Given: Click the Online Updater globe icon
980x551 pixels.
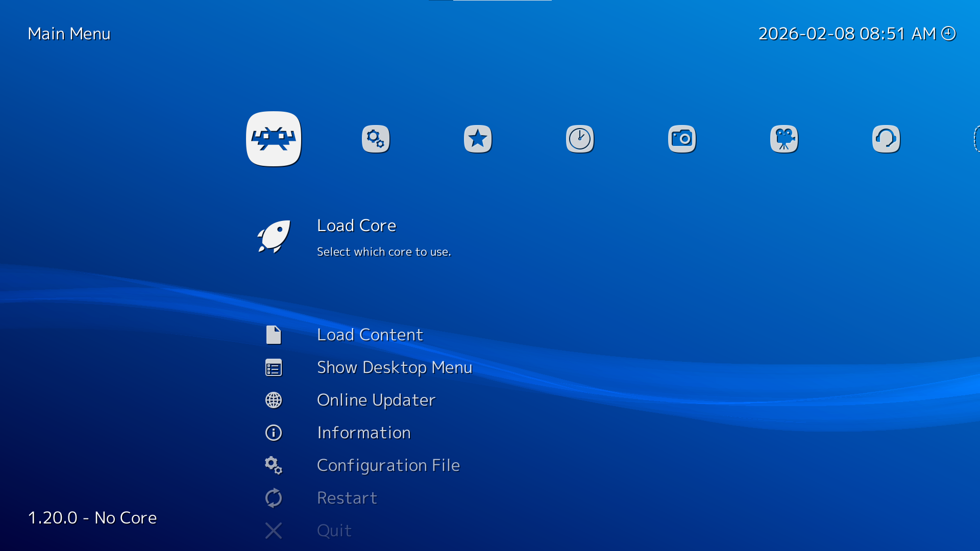Looking at the screenshot, I should point(274,400).
